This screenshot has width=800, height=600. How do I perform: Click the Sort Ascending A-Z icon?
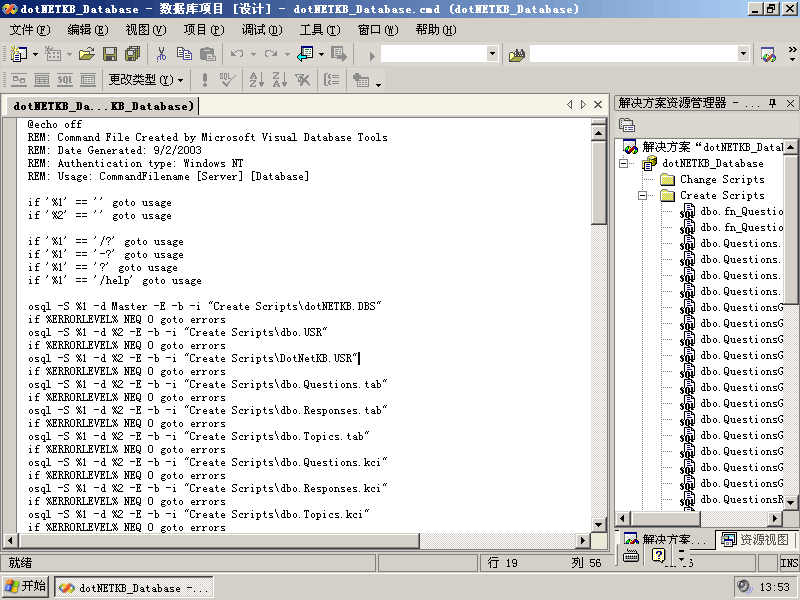click(257, 80)
